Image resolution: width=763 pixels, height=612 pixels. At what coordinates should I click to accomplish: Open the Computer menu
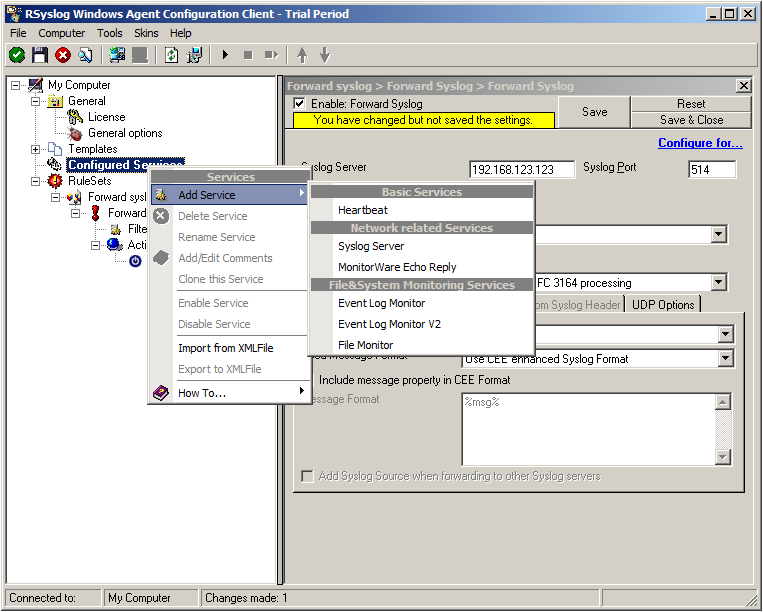[x=61, y=33]
